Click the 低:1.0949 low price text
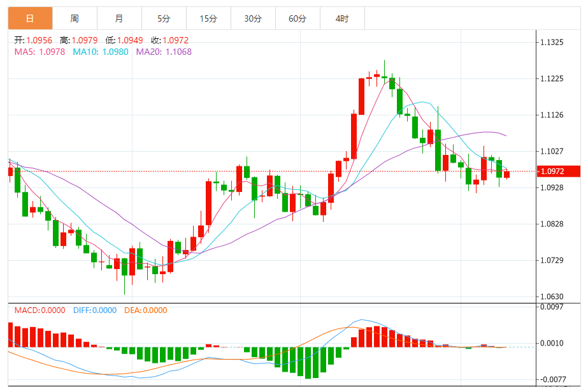The width and height of the screenshot is (588, 387). (124, 41)
